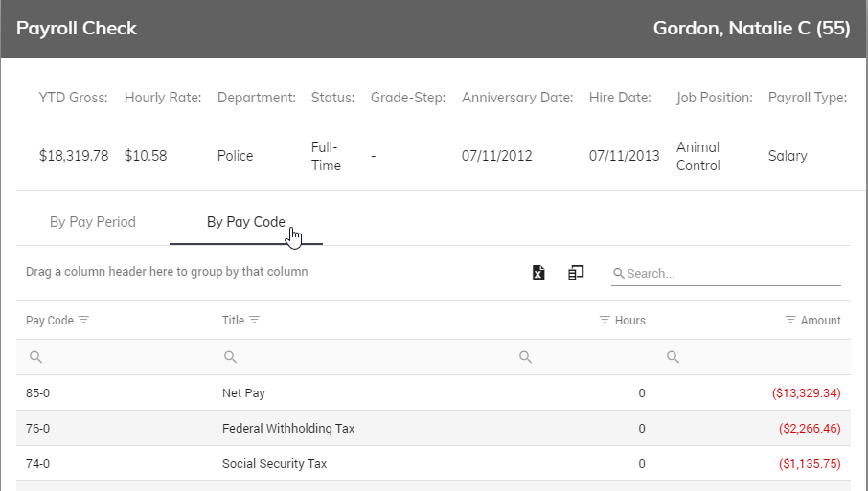
Task: Select the Federal Withholding Tax row
Action: coord(433,428)
